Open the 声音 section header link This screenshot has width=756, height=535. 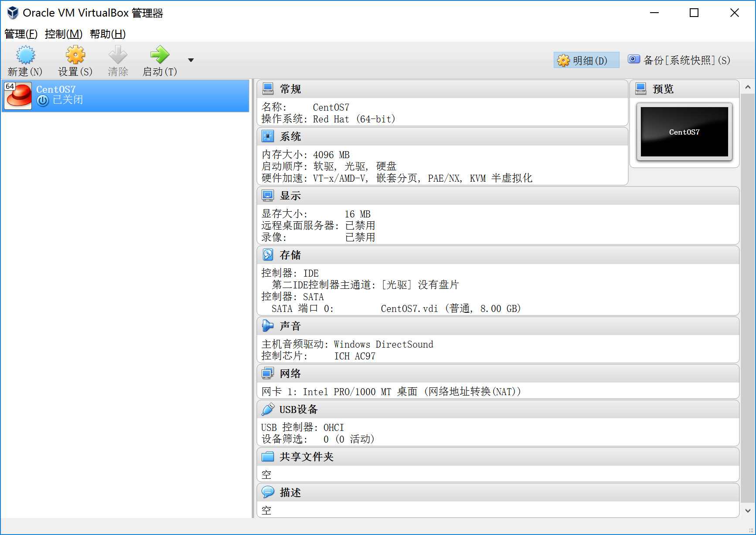coord(290,326)
